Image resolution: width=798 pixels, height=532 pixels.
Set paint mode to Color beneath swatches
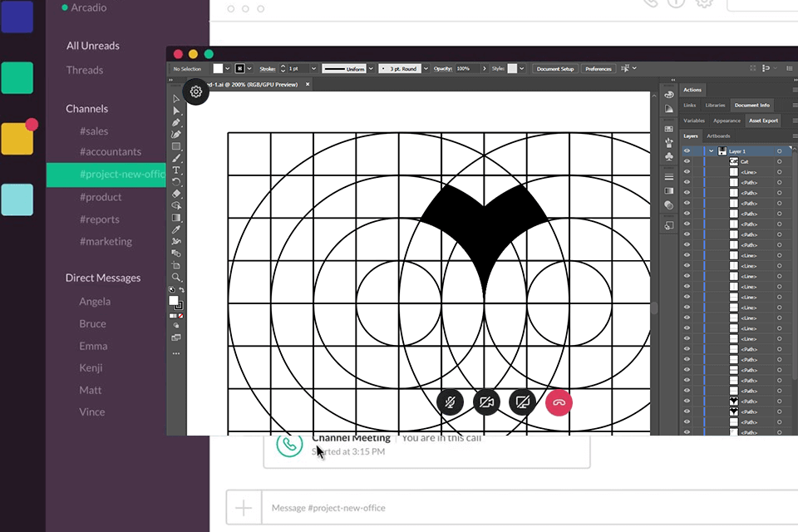point(173,316)
